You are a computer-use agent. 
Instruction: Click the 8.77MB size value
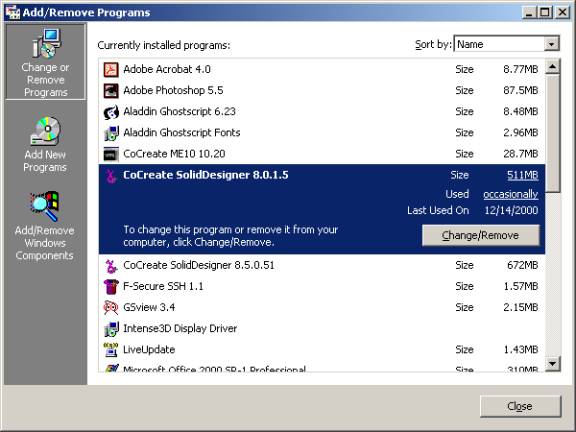[521, 69]
